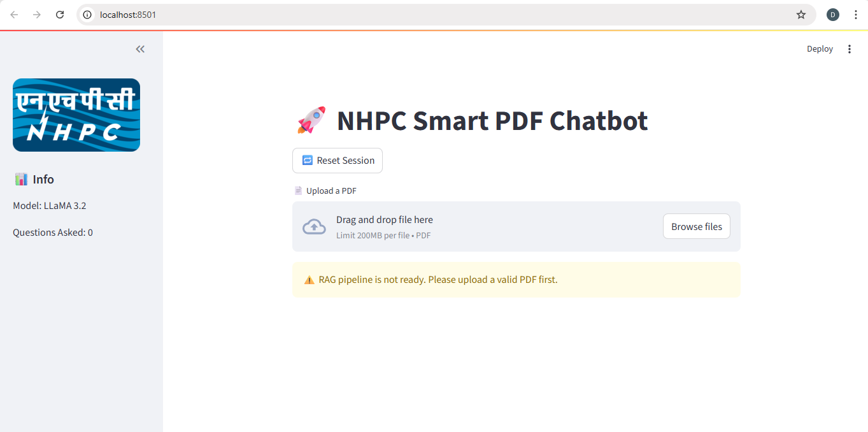Click the 'Upload a PDF' label
Viewport: 868px width, 432px height.
pyautogui.click(x=331, y=191)
